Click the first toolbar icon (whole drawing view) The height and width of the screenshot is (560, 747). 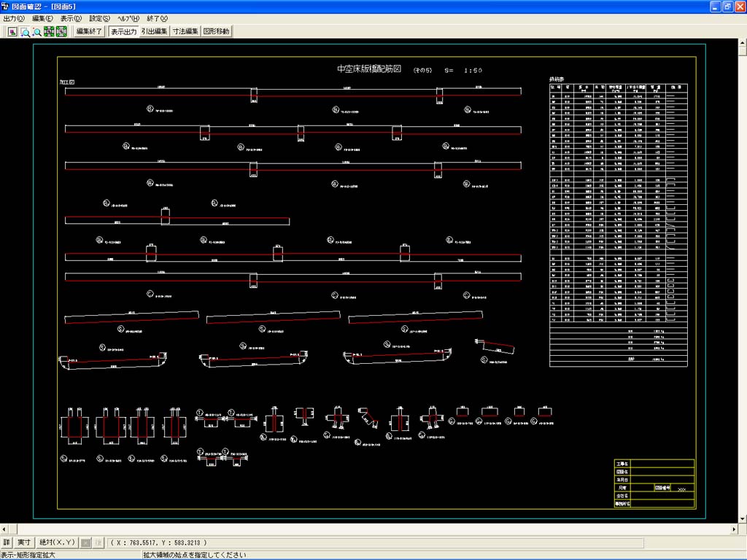click(x=12, y=31)
